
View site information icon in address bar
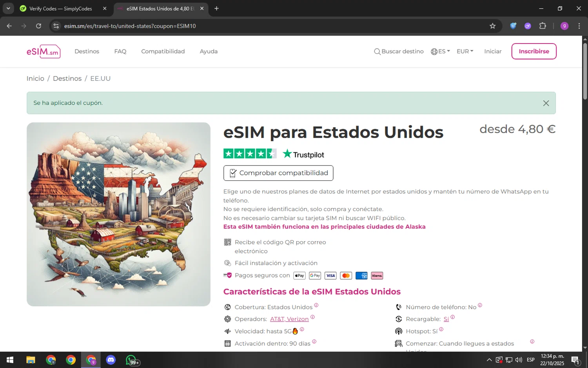coord(56,26)
